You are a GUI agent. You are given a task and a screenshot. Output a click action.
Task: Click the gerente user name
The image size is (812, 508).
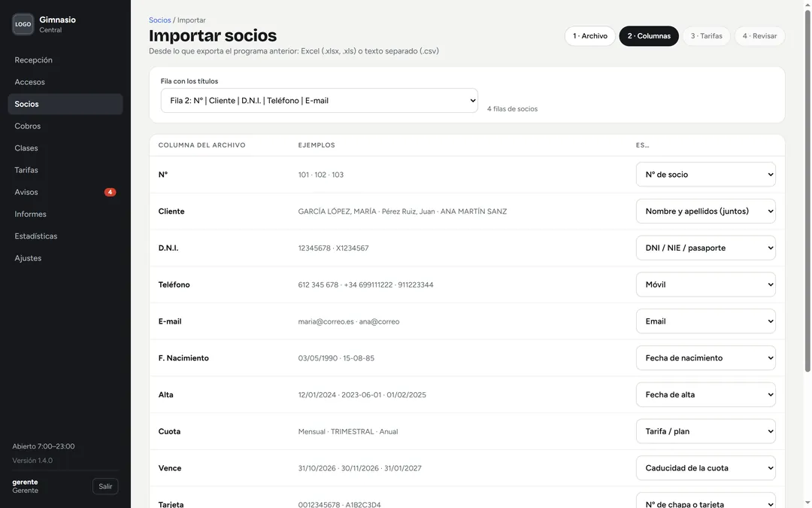25,482
